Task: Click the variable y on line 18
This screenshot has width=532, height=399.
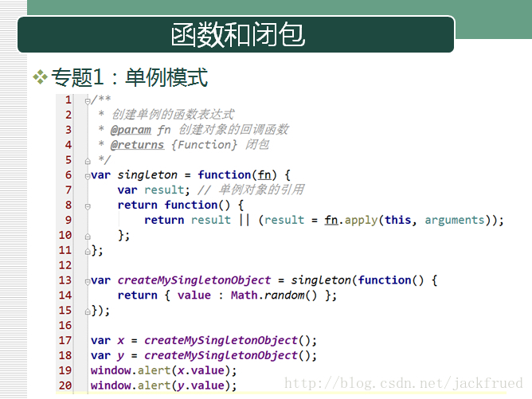Action: [121, 356]
